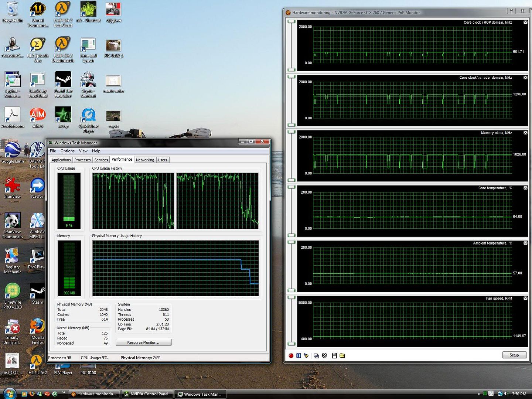The height and width of the screenshot is (399, 532).
Task: Select Portal The First Slice icon
Action: coord(63,85)
